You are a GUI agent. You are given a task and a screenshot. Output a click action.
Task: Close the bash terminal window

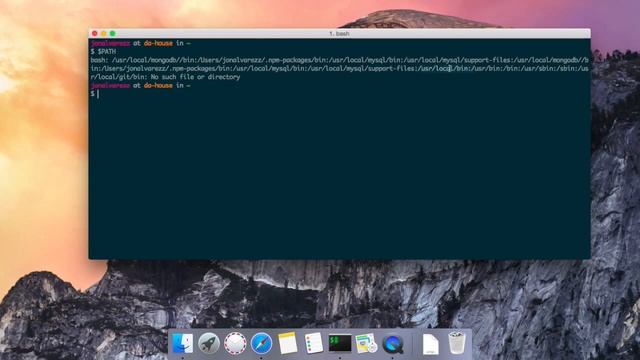[x=95, y=33]
